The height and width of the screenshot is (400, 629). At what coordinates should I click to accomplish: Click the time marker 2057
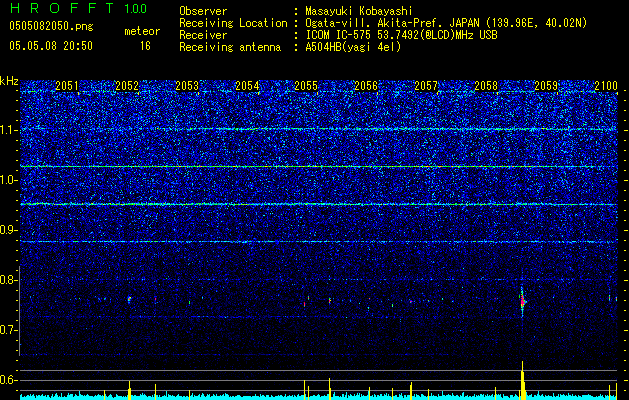coord(426,86)
